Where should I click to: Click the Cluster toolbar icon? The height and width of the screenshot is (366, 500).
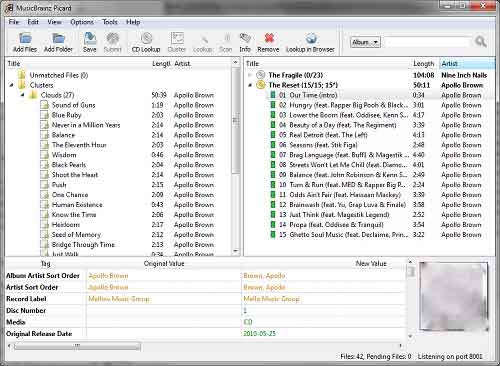point(177,38)
